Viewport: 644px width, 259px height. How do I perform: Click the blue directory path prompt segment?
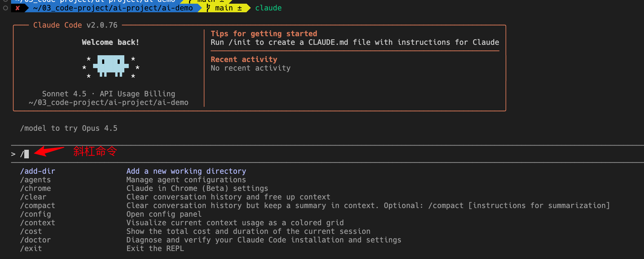click(113, 8)
